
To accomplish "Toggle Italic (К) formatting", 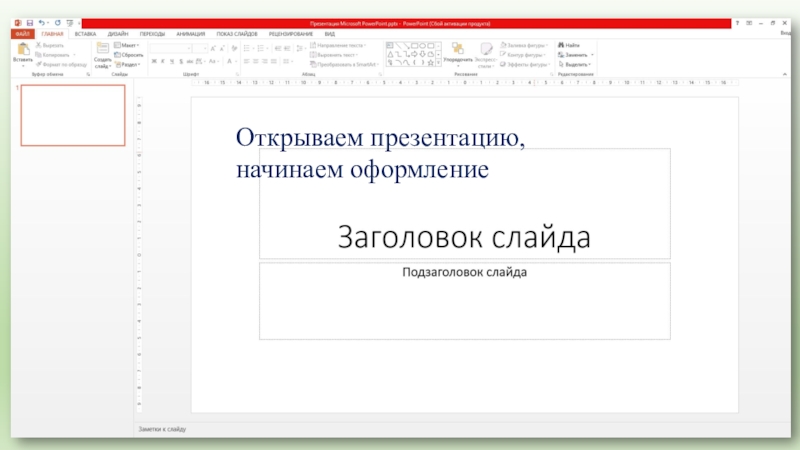I will (x=163, y=62).
